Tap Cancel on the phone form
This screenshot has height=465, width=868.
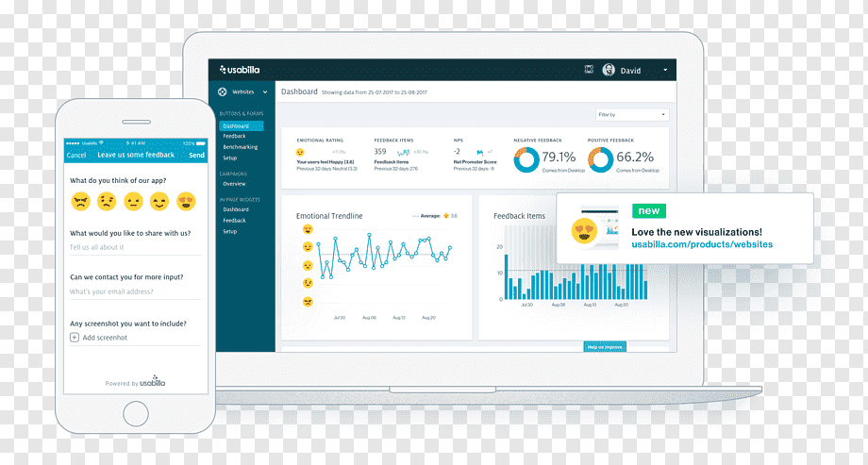coord(76,155)
